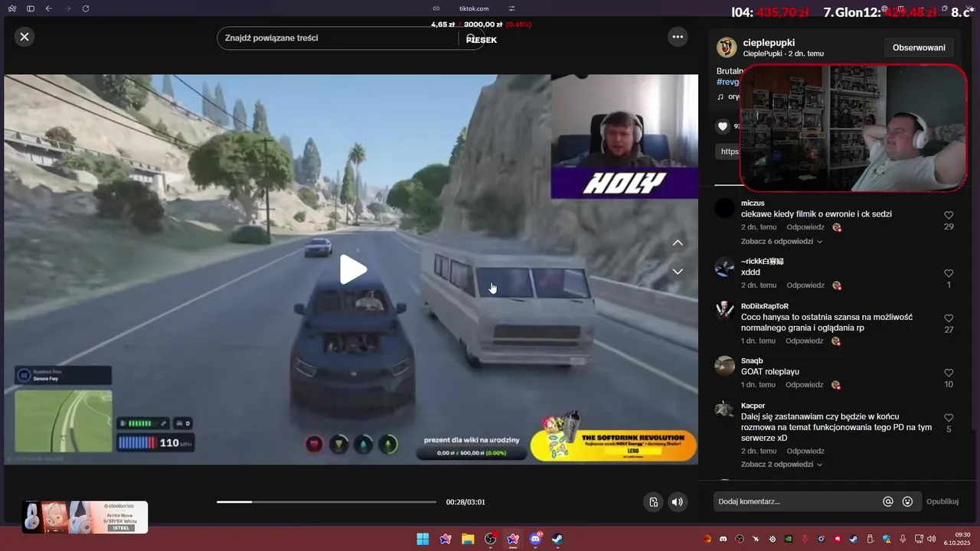
Task: Reply to Kacper via Odpowiedz
Action: coord(805,452)
